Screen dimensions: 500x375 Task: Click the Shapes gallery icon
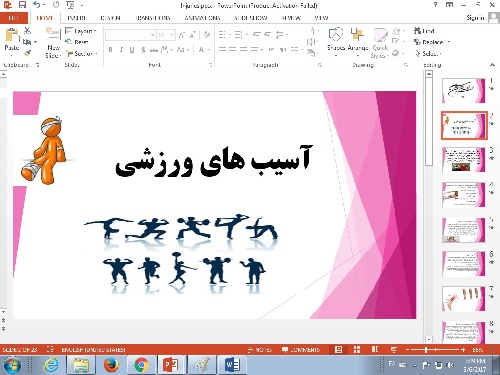coord(336,34)
